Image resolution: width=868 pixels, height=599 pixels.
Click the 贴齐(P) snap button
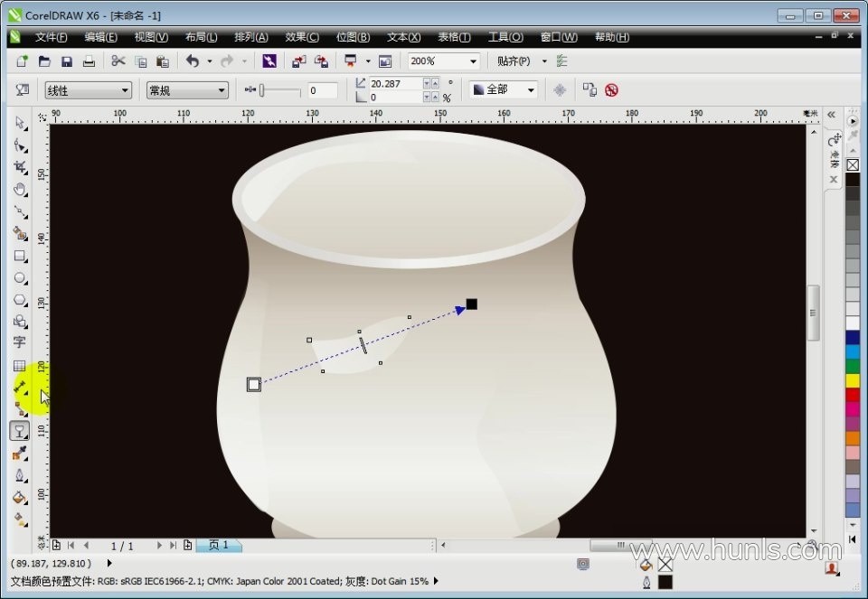coord(514,61)
